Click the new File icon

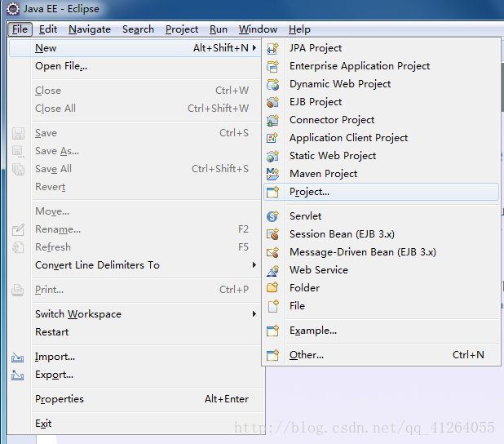tap(273, 306)
